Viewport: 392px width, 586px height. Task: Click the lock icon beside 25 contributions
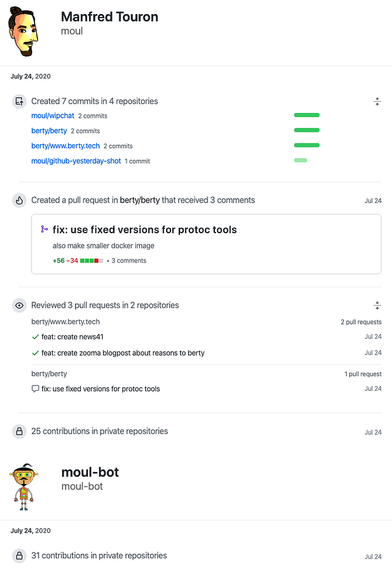point(19,431)
